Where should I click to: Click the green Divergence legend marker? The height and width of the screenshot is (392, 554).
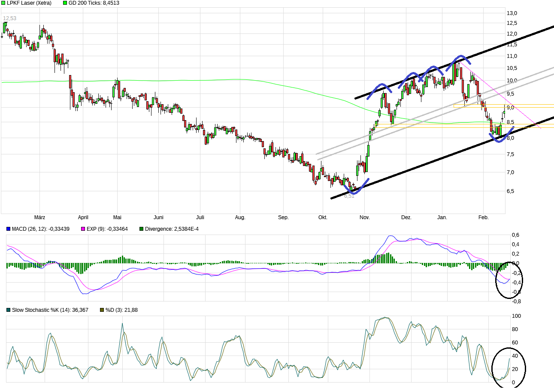click(x=141, y=229)
